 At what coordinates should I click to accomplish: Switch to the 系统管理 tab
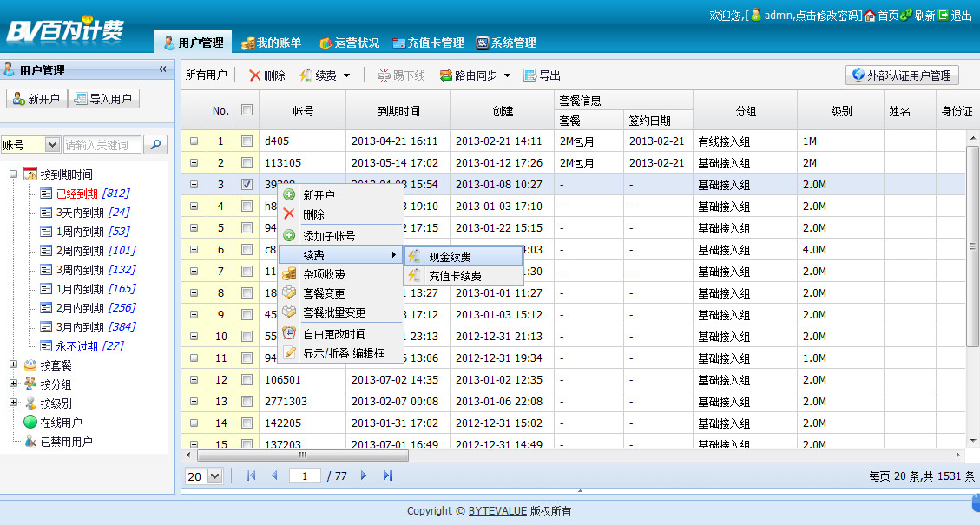click(506, 43)
